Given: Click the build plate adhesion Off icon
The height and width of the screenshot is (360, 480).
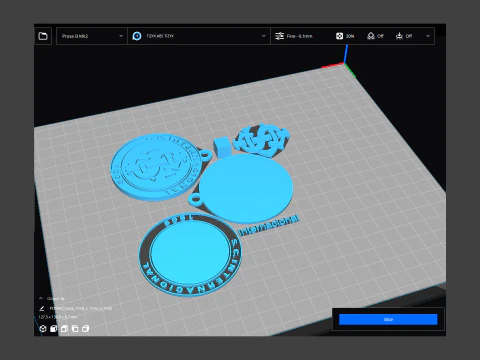Looking at the screenshot, I should 399,36.
